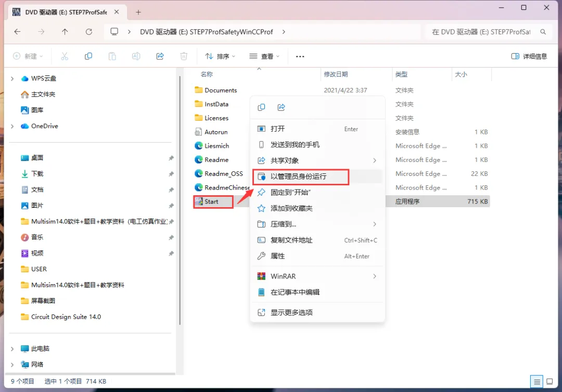Share icon at top of context menu
Viewport: 562px width, 392px height.
[x=282, y=107]
